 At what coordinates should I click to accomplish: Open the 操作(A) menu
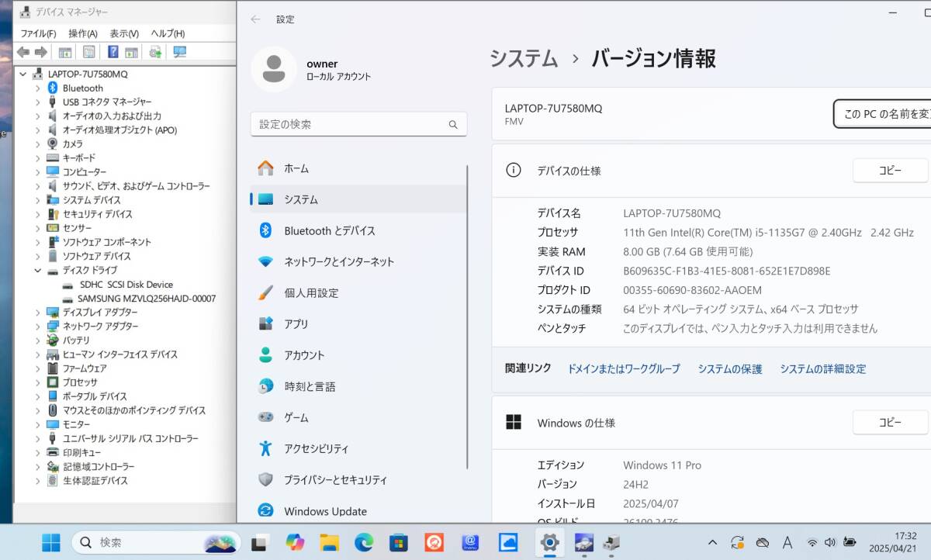(82, 33)
